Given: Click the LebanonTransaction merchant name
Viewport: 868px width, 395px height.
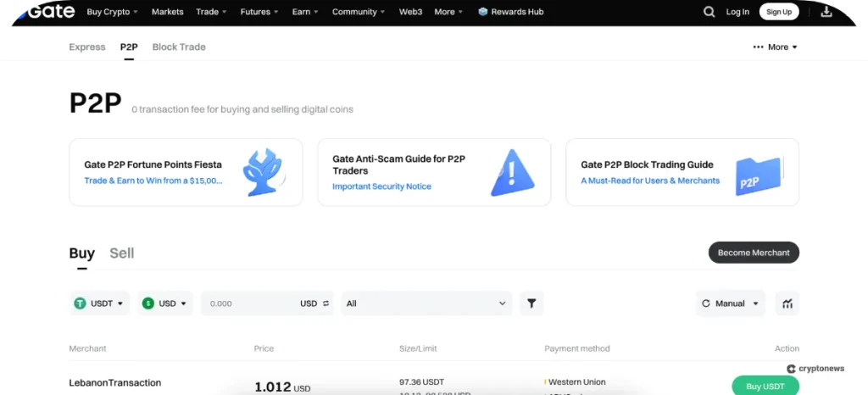Looking at the screenshot, I should tap(115, 382).
